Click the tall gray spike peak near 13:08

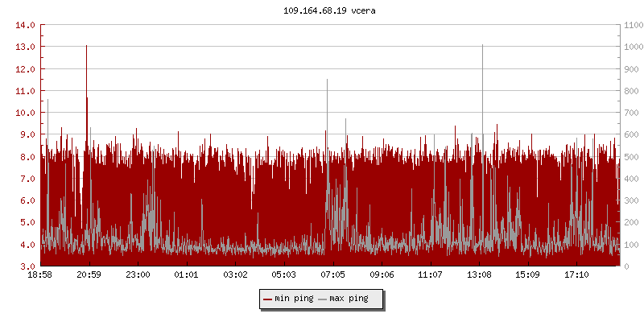point(482,45)
